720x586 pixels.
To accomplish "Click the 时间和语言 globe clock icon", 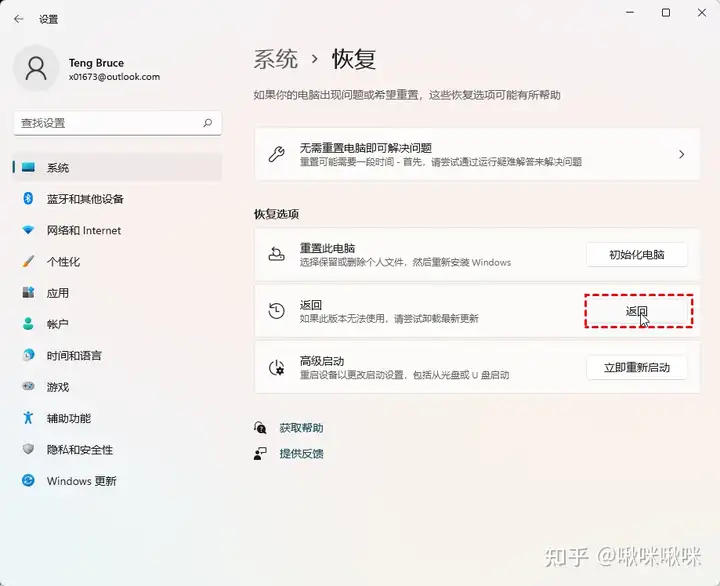I will (x=28, y=355).
